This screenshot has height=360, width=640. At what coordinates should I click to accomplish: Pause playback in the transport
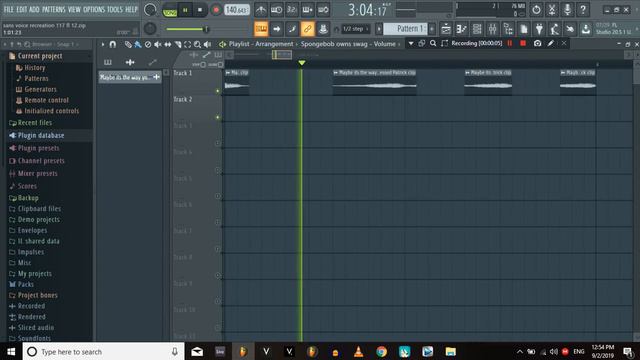point(185,10)
